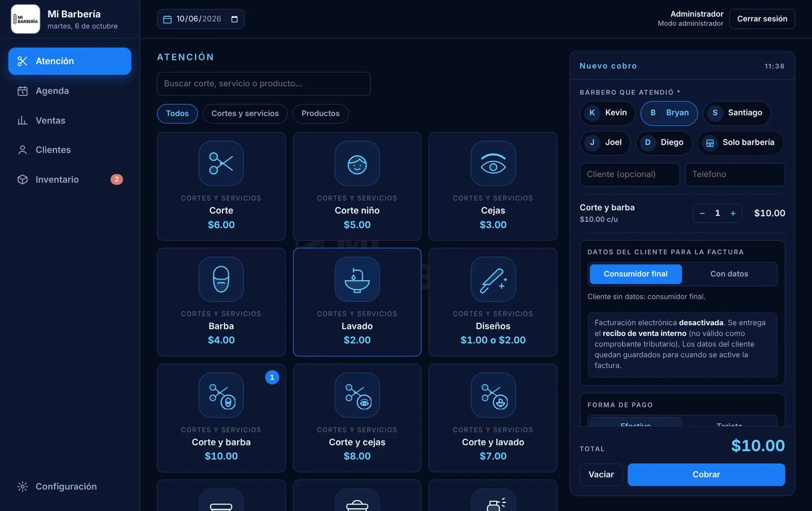The image size is (812, 511).
Task: Add Cejas eye icon service
Action: pos(493,163)
